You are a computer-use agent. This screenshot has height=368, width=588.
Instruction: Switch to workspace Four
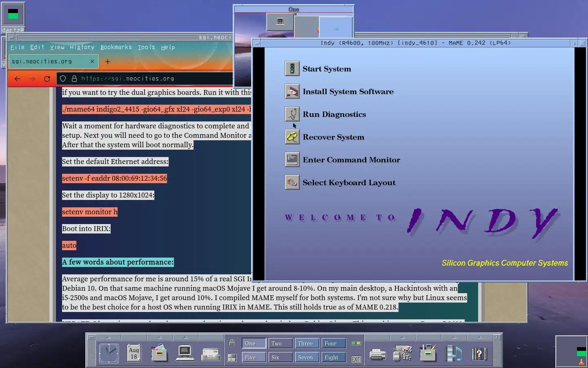click(x=334, y=343)
